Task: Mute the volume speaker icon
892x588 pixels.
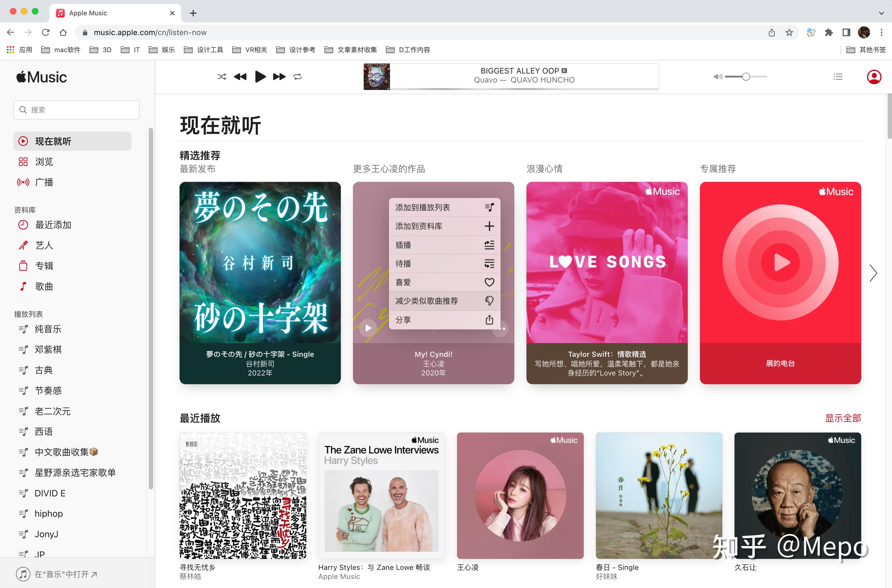Action: (x=717, y=77)
